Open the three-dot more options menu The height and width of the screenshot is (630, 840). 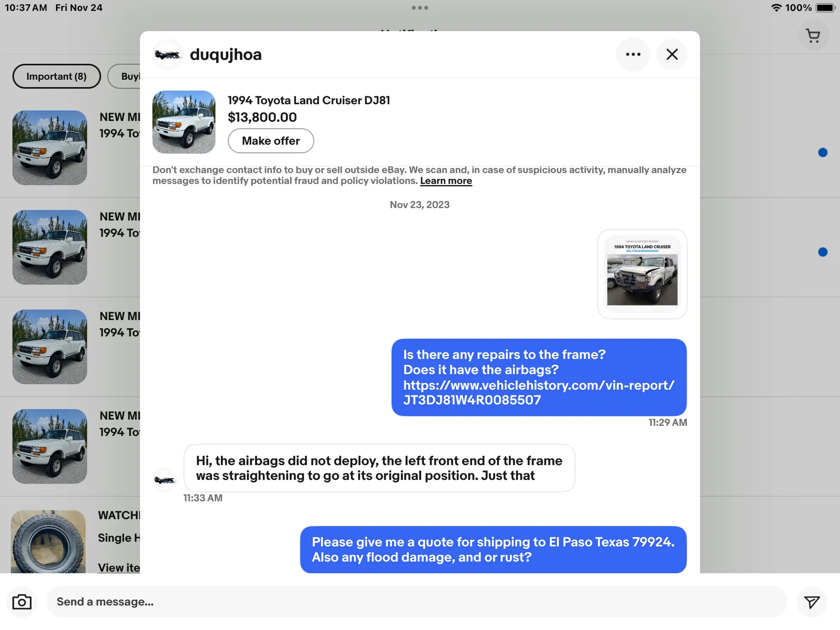click(633, 54)
